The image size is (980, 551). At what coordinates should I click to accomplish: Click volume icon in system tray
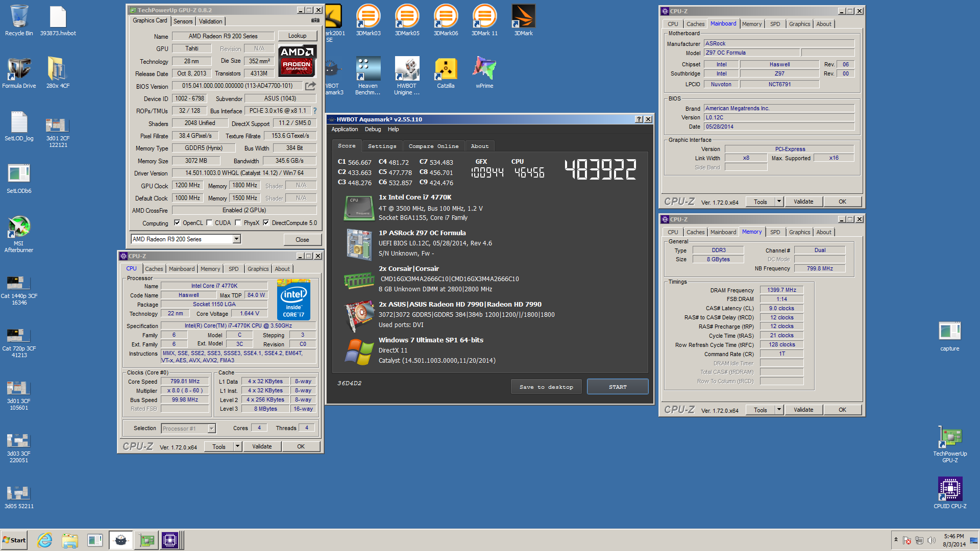[931, 540]
